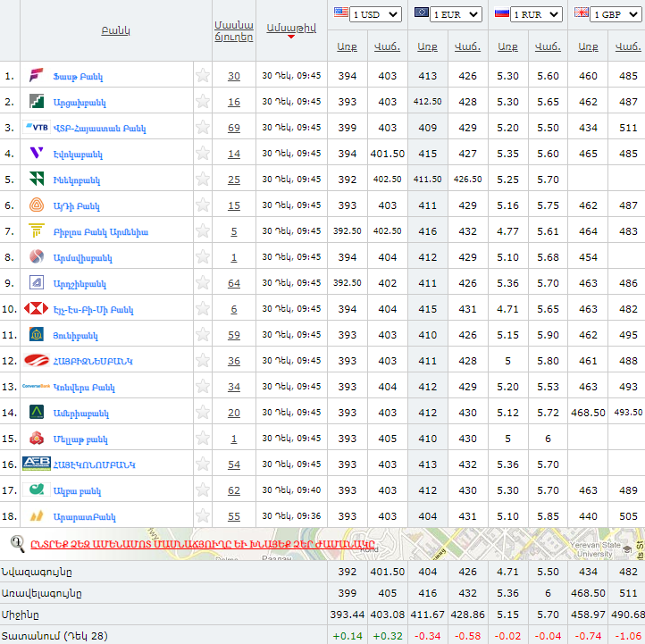
Task: Click the EU flag icon
Action: [422, 12]
